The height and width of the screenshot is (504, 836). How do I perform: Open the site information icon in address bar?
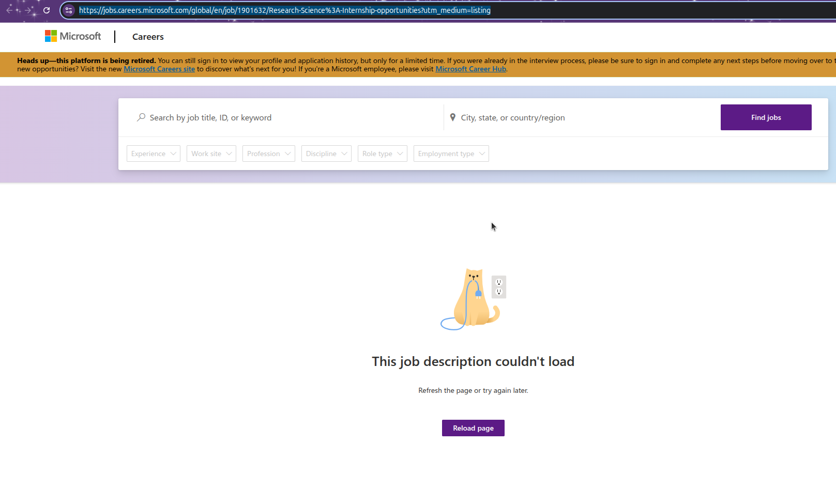tap(69, 10)
